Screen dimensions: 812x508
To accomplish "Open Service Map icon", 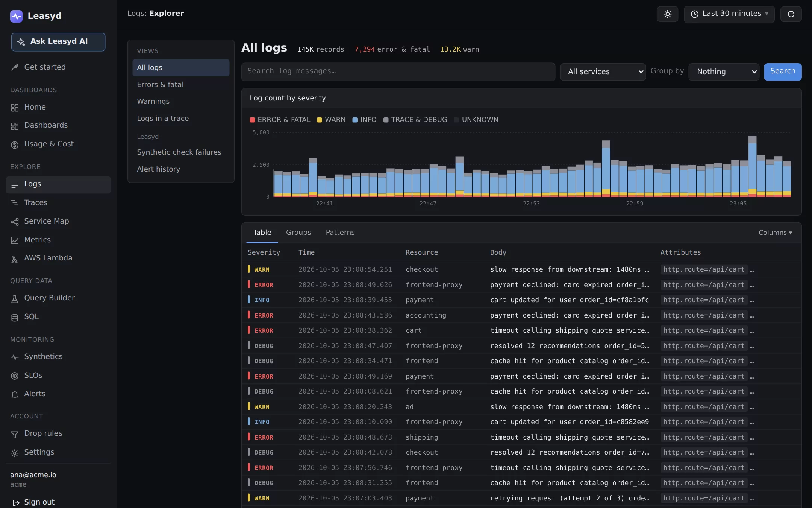I will tap(15, 222).
